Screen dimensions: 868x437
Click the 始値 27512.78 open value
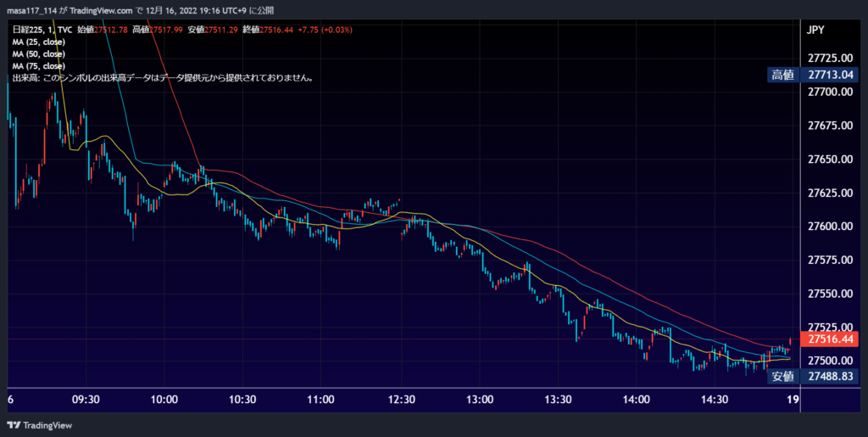(103, 30)
